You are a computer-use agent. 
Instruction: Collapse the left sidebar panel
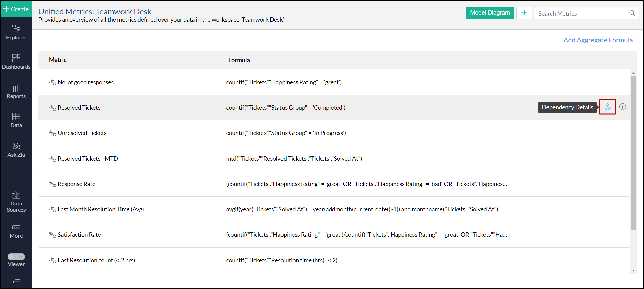pyautogui.click(x=16, y=282)
